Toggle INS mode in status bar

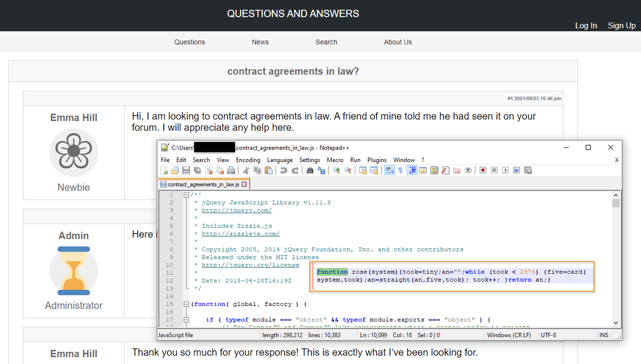[x=603, y=335]
